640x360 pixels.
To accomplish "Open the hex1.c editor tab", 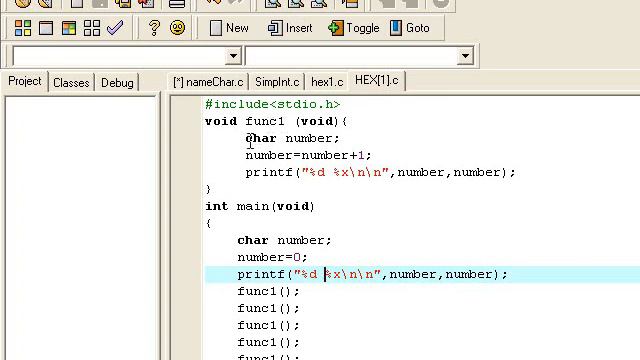I will point(327,82).
